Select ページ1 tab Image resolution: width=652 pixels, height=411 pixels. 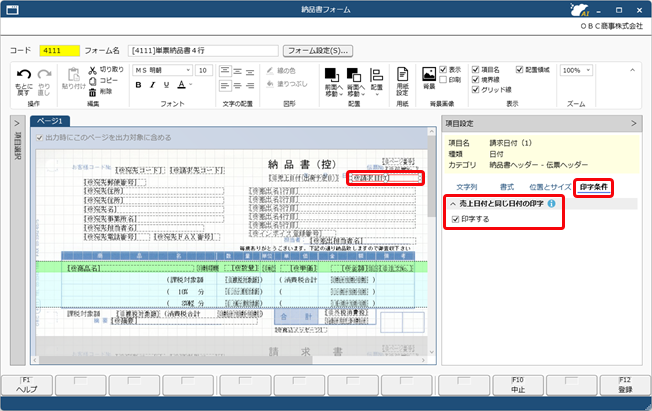pyautogui.click(x=50, y=121)
